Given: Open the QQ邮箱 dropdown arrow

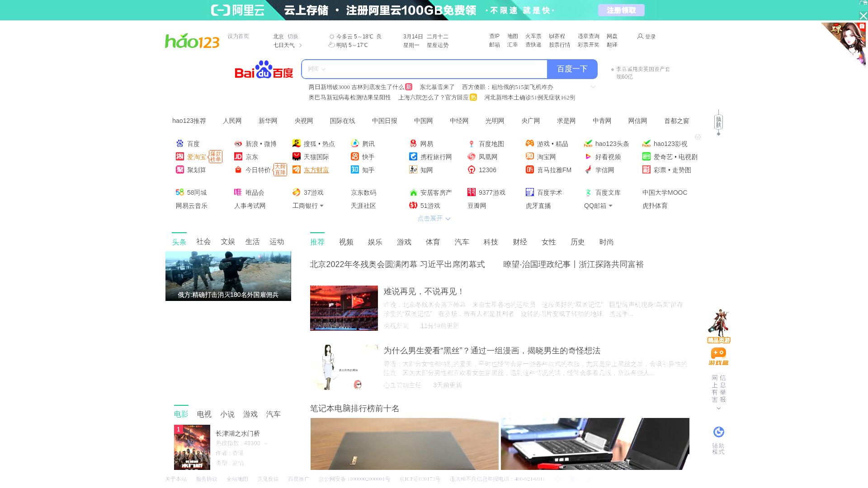Looking at the screenshot, I should (610, 206).
